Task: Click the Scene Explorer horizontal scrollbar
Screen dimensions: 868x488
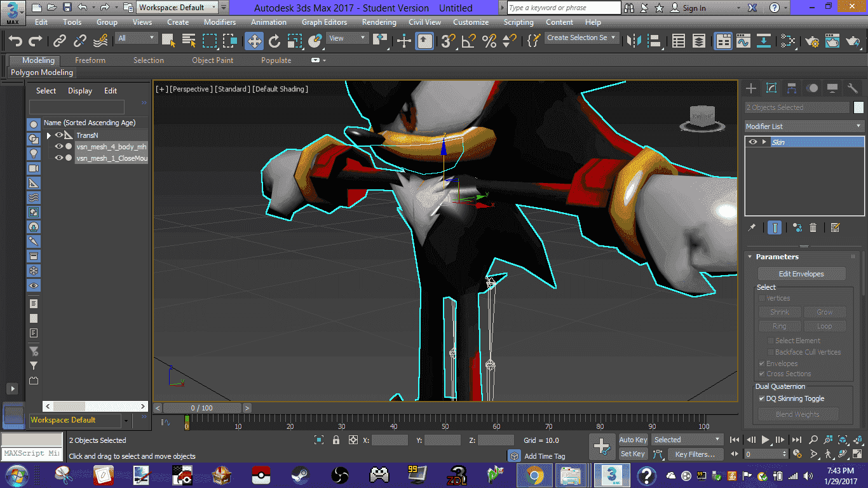Action: [95, 406]
